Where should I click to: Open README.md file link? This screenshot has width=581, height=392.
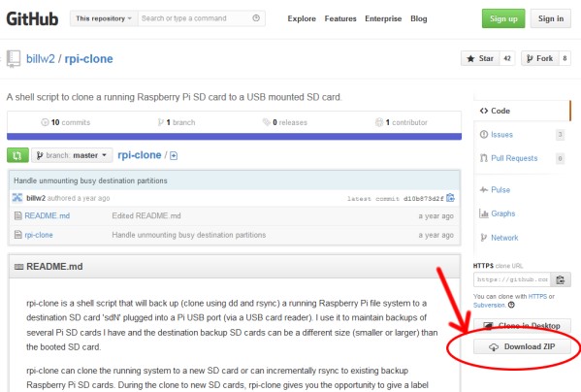(48, 215)
